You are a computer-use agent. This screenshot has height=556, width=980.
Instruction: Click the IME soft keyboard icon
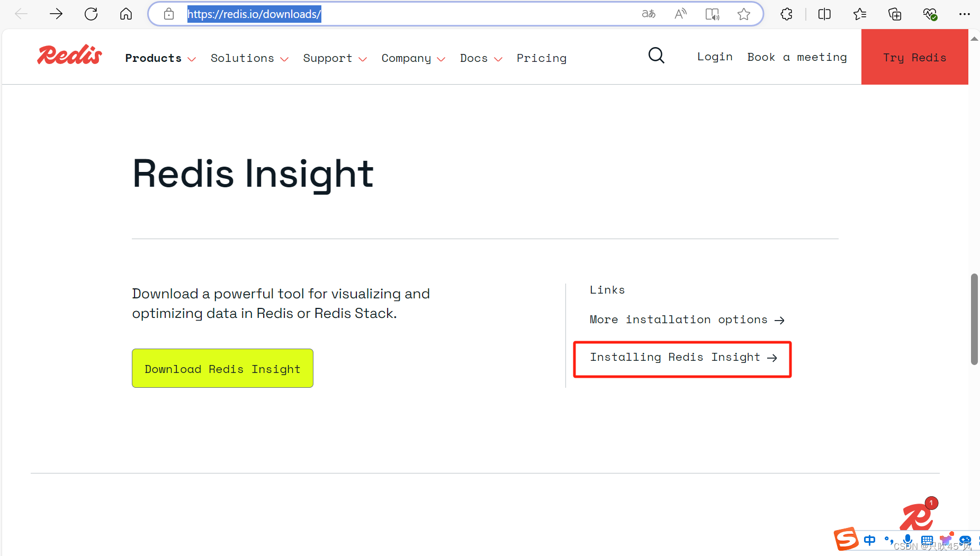coord(927,540)
